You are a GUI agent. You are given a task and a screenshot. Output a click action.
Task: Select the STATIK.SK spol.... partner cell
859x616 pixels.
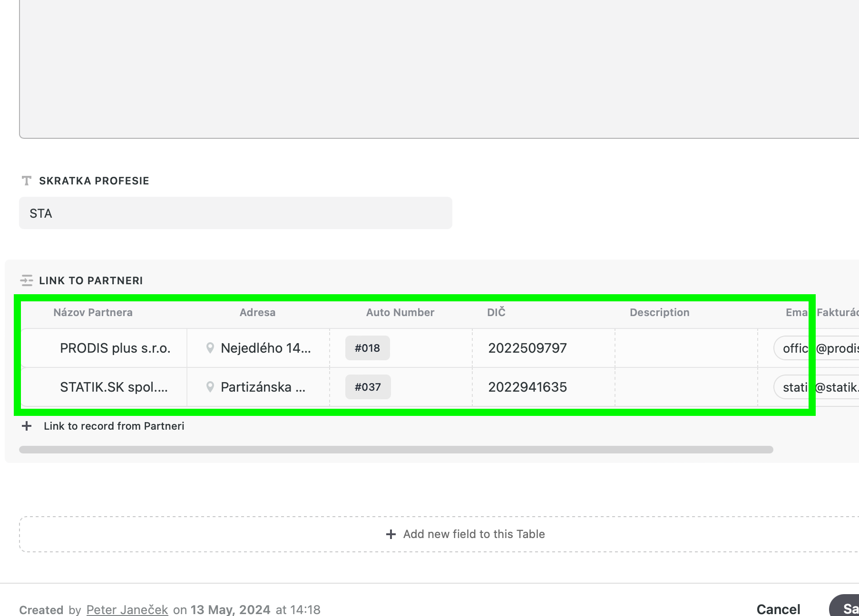104,387
